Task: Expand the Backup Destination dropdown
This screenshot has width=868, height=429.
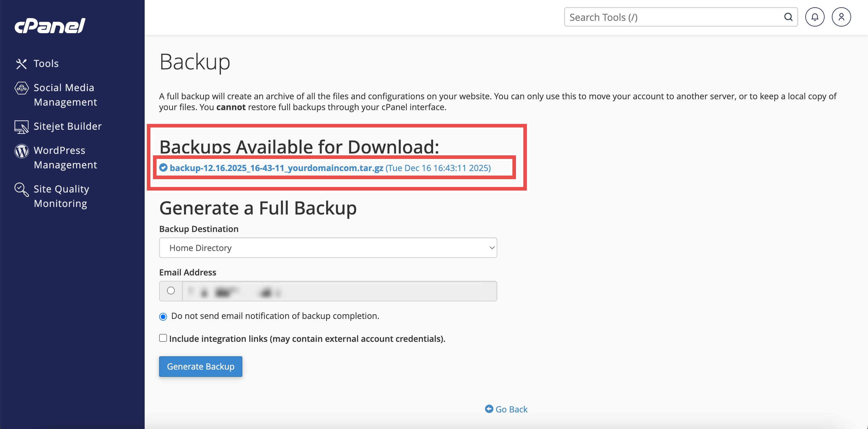Action: point(328,248)
